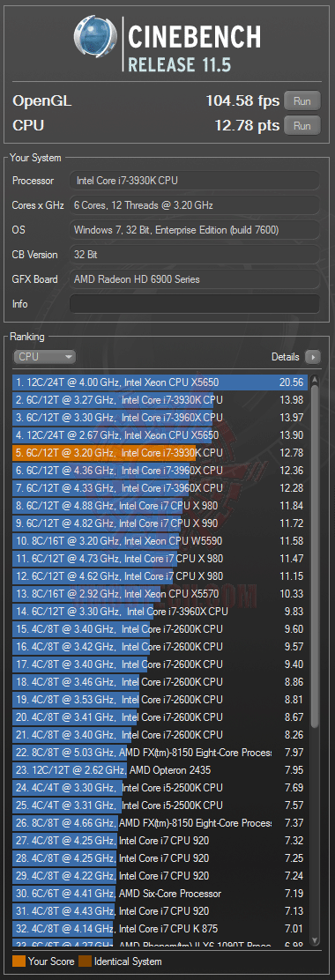
Task: Select rank 30 AMD Six-Core Processor row
Action: pyautogui.click(x=160, y=894)
